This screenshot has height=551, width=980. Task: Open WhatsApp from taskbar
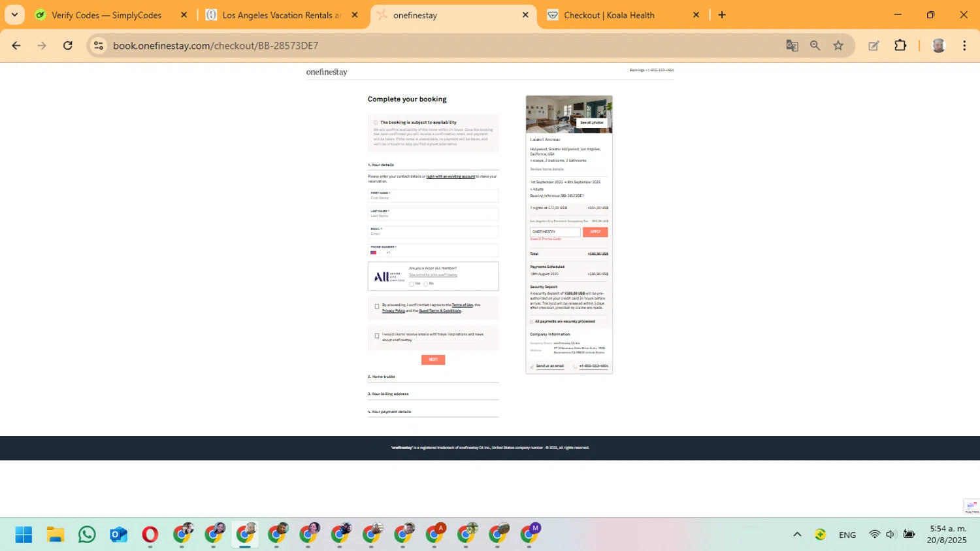[87, 535]
